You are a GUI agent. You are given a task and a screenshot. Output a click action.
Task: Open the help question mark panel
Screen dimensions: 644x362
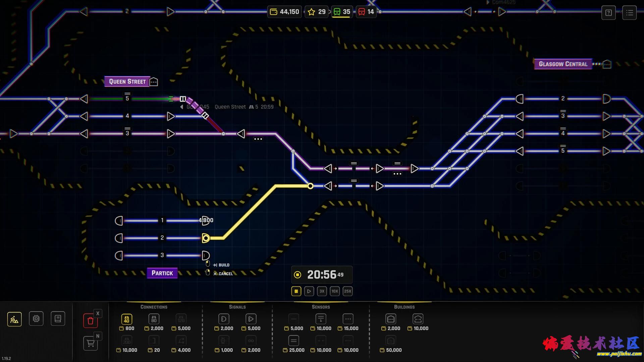pos(608,13)
